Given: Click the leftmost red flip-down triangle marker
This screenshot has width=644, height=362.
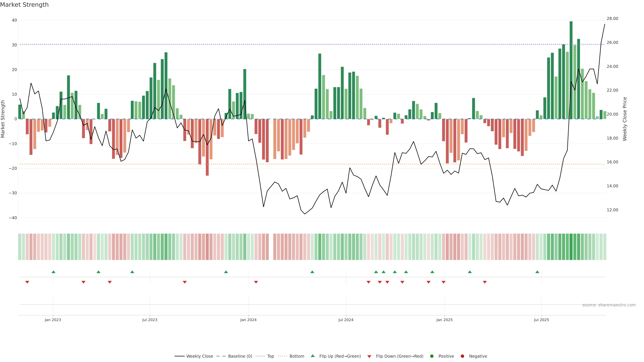Looking at the screenshot, I should tap(27, 282).
